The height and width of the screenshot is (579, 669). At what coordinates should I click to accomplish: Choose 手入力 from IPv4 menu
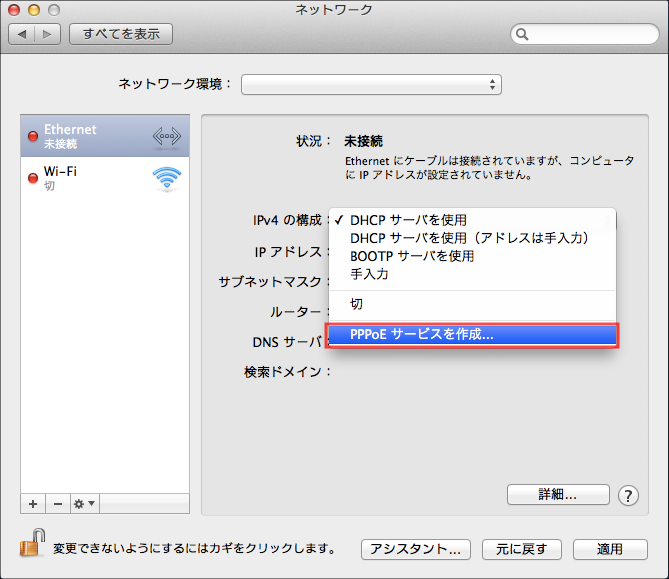pos(472,274)
